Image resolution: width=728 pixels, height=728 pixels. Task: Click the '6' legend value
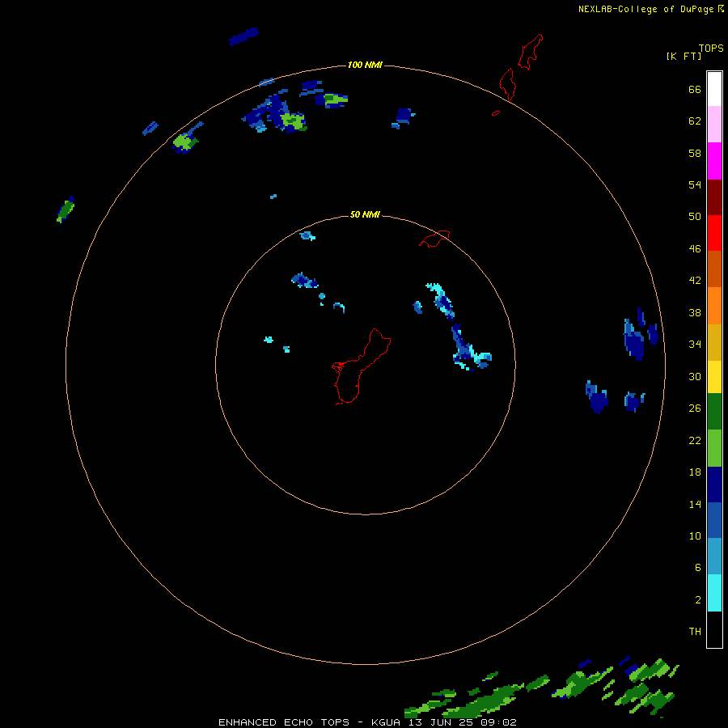[698, 568]
